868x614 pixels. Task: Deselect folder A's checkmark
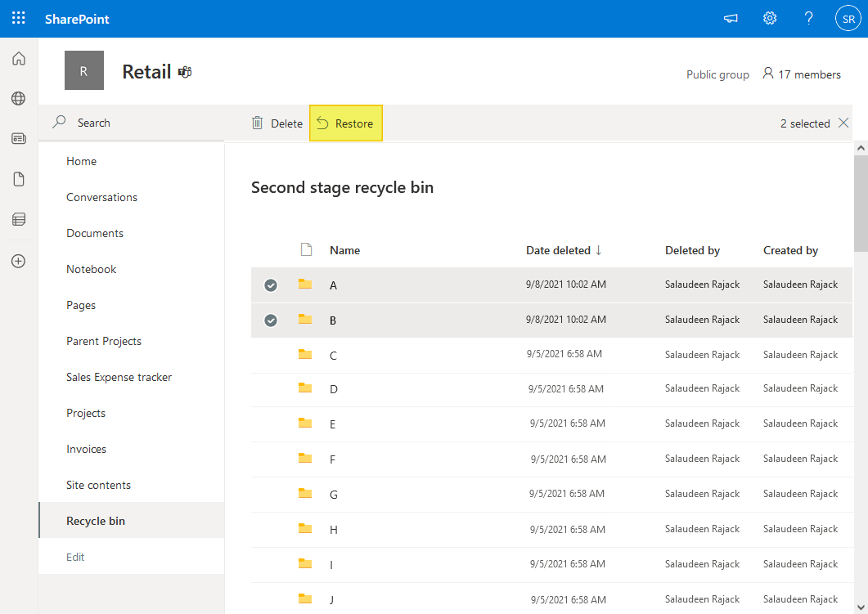[x=271, y=285]
